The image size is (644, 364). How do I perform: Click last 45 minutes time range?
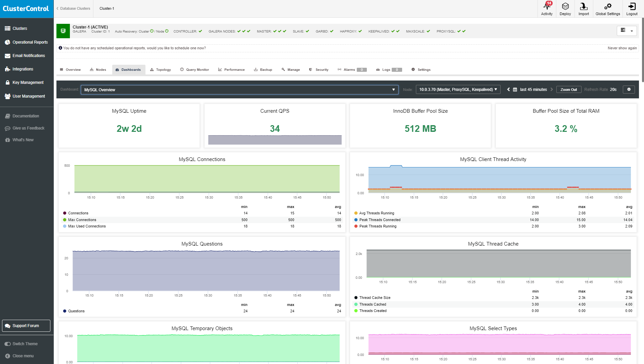click(x=533, y=90)
